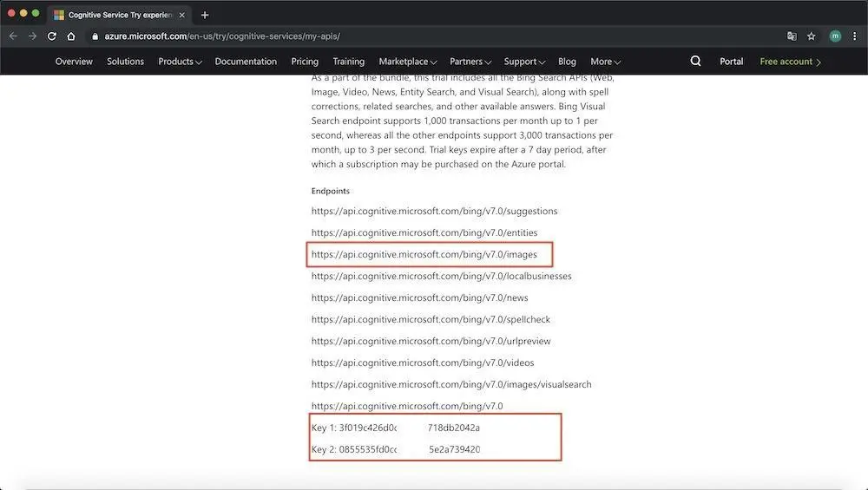Click the news endpoint URL
The width and height of the screenshot is (868, 490).
419,297
